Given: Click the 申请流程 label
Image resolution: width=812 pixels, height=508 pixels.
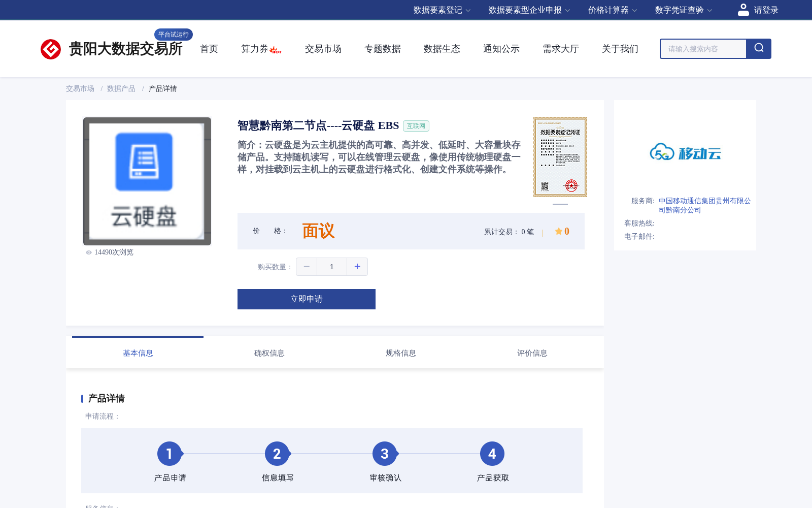Looking at the screenshot, I should 103,416.
